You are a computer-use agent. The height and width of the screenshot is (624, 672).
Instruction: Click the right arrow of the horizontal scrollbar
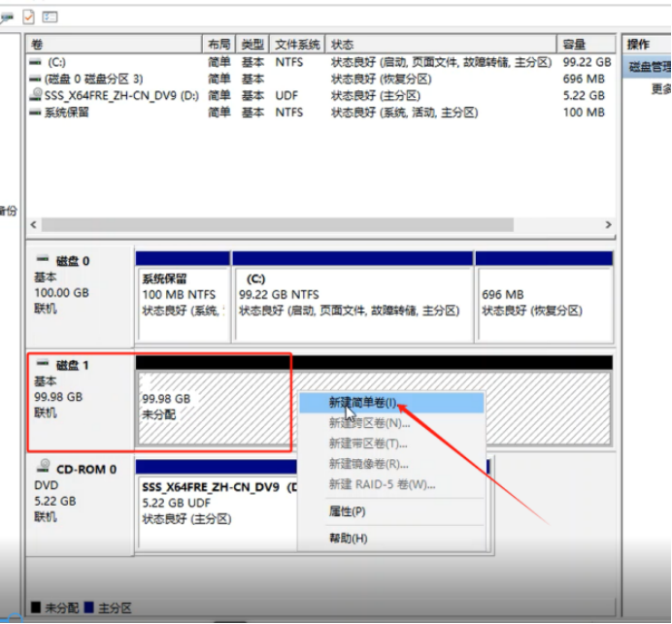tap(608, 224)
